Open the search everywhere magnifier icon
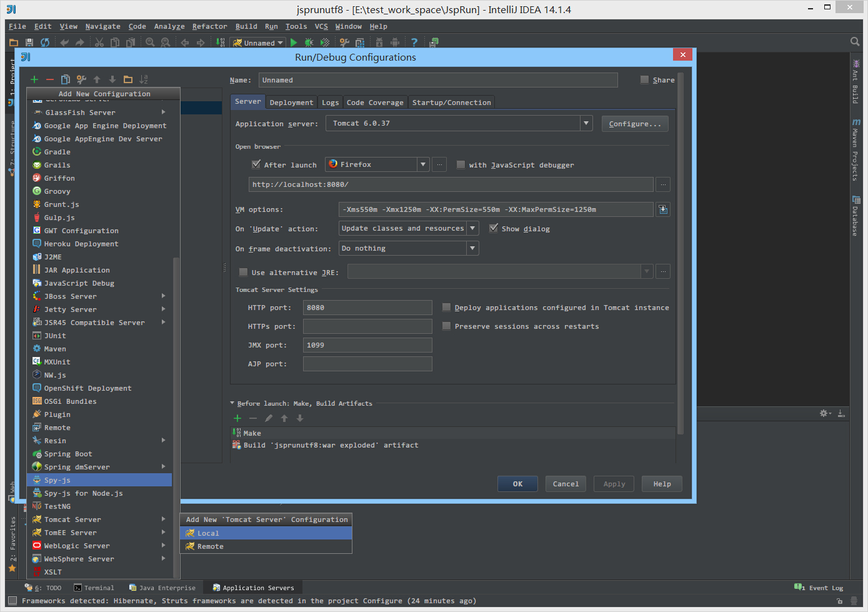868x612 pixels. coord(855,42)
